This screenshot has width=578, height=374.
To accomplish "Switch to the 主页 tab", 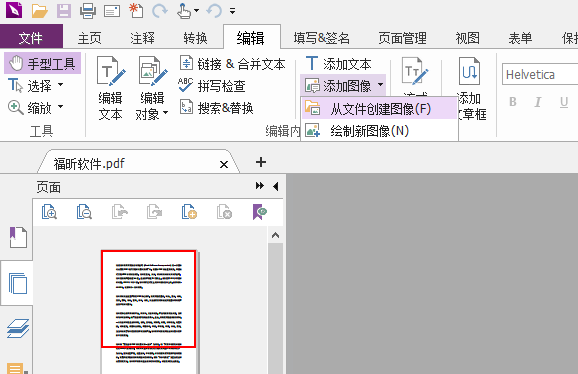I will point(90,38).
